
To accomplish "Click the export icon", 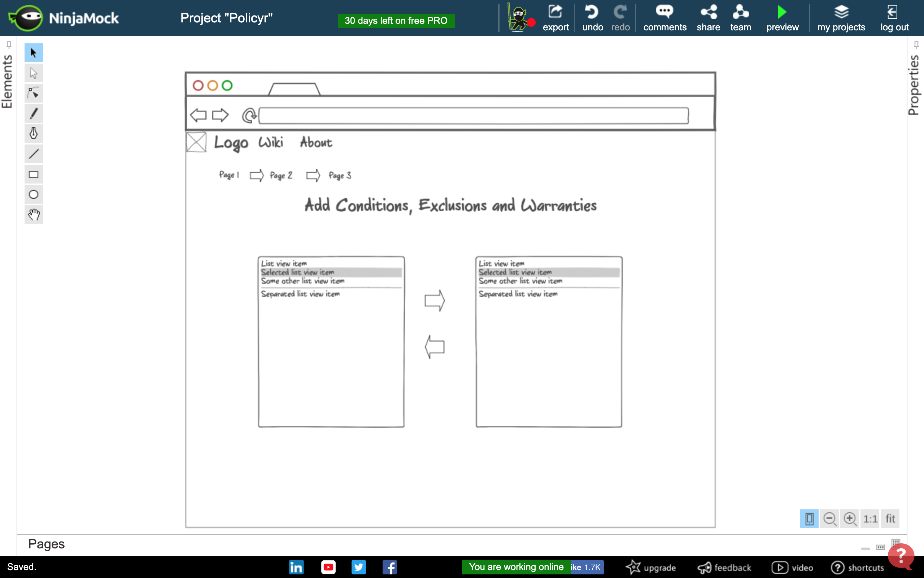I will tap(555, 18).
